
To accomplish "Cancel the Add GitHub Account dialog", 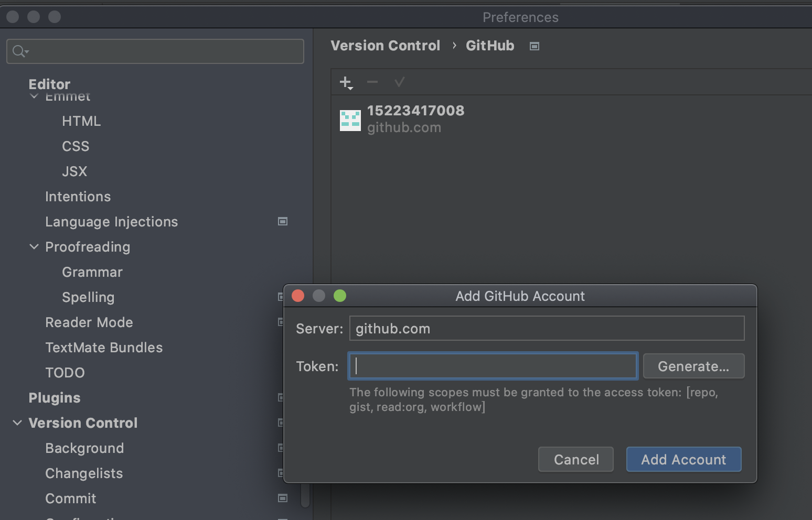I will click(576, 460).
